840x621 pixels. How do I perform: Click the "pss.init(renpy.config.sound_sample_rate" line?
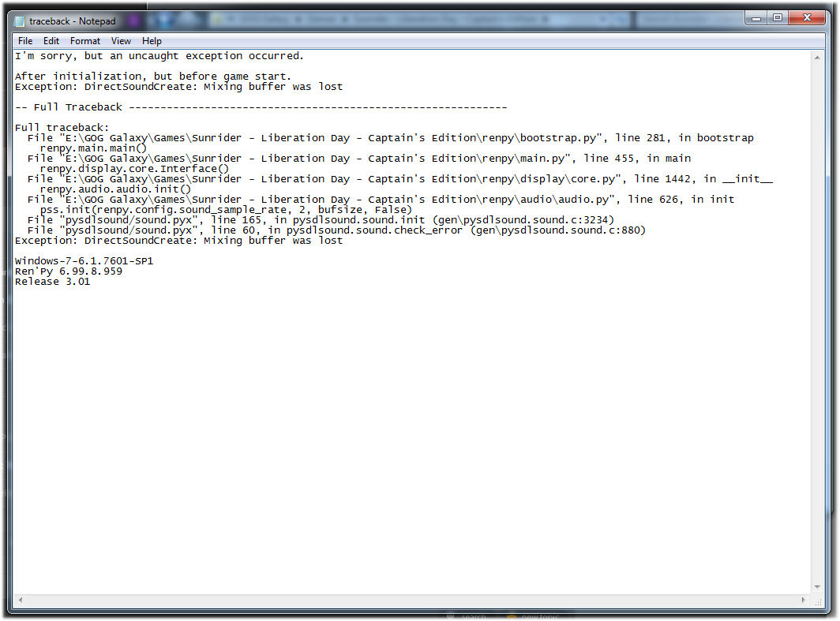(226, 210)
